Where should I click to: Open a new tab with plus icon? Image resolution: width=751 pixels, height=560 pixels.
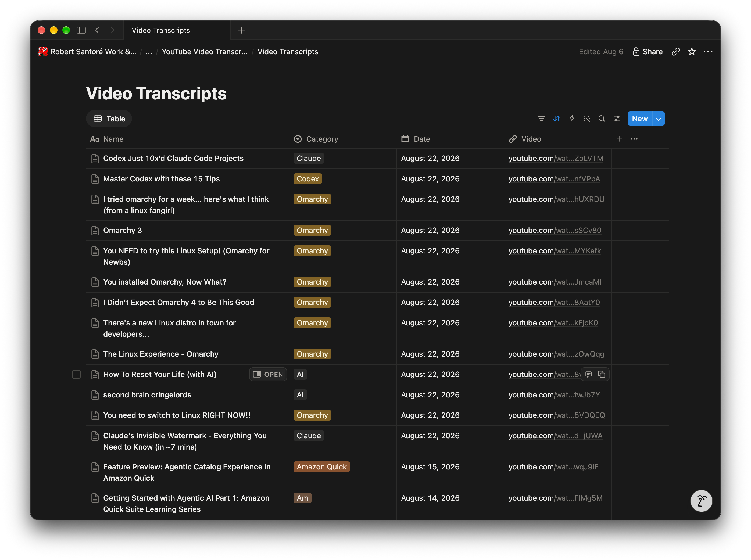[241, 30]
